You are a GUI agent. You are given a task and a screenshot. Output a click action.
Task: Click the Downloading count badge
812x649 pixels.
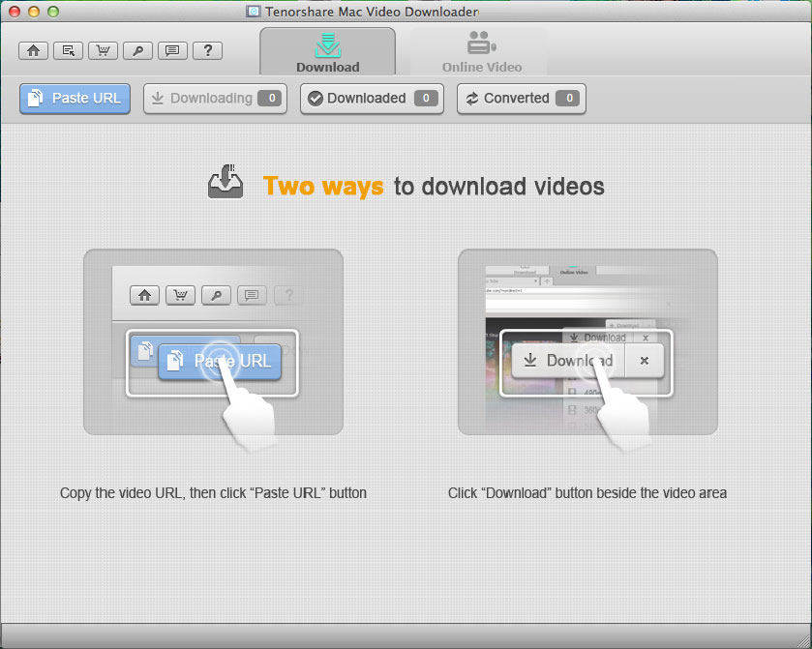[270, 99]
